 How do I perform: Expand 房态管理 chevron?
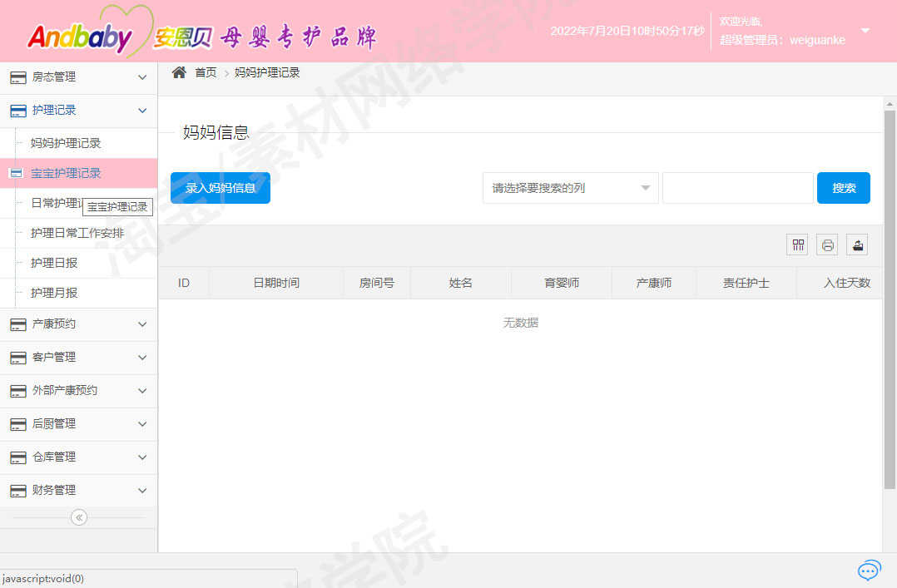(142, 77)
